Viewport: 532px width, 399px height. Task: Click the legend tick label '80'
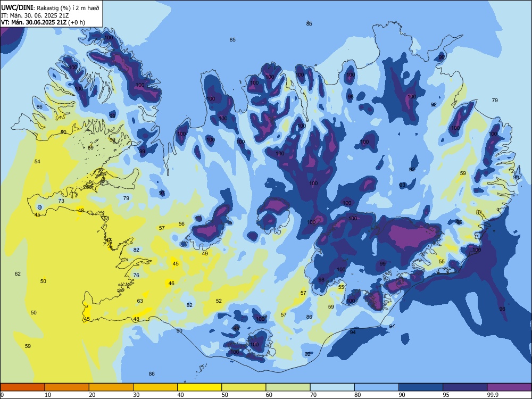[x=358, y=395]
